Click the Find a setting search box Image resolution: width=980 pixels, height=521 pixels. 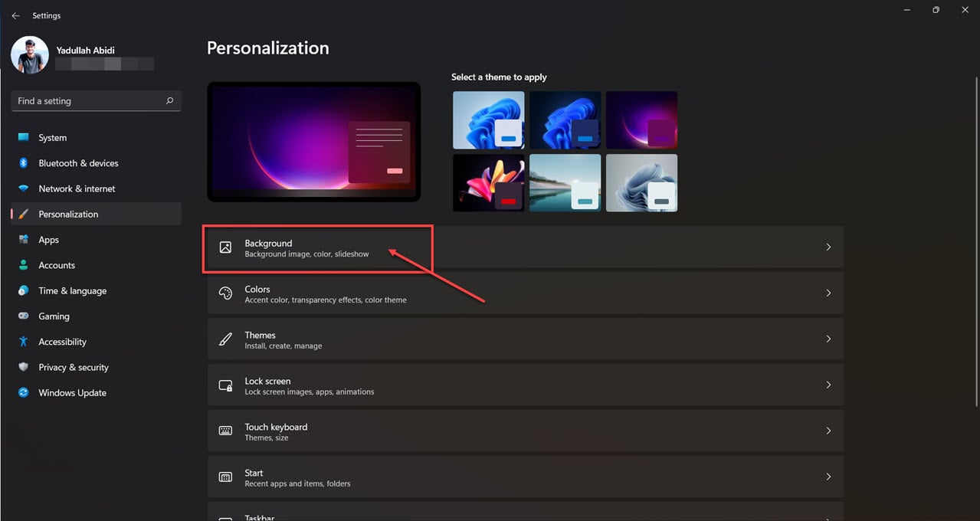tap(95, 100)
